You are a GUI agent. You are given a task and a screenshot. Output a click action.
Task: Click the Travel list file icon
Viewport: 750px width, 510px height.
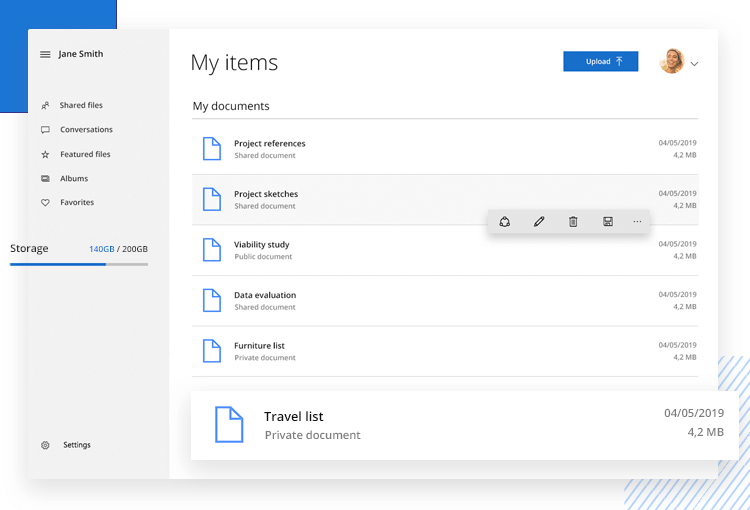click(x=229, y=424)
